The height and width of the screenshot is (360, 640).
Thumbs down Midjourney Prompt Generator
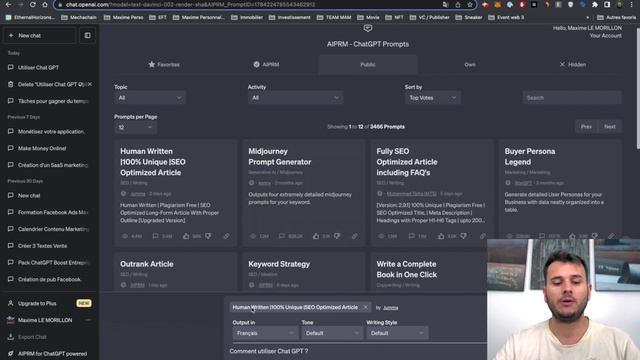tap(337, 236)
